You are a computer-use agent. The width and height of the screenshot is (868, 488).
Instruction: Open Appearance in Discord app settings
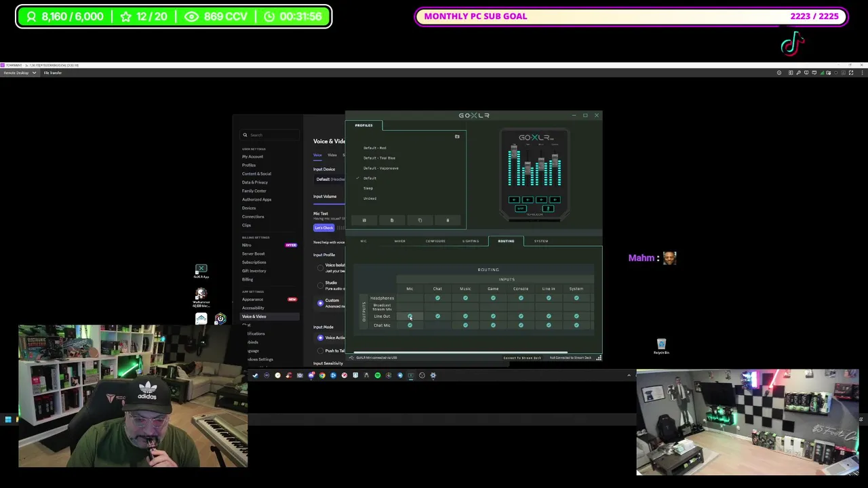point(252,300)
